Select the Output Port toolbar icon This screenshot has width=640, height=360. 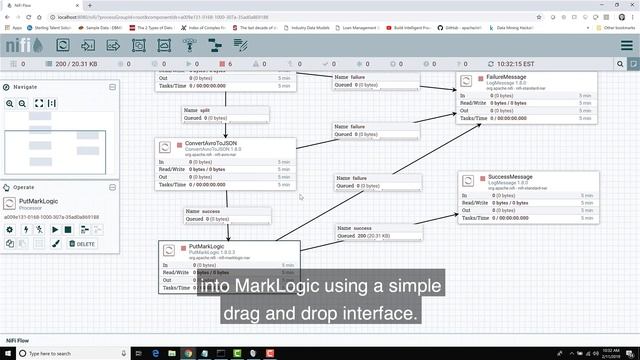click(113, 45)
